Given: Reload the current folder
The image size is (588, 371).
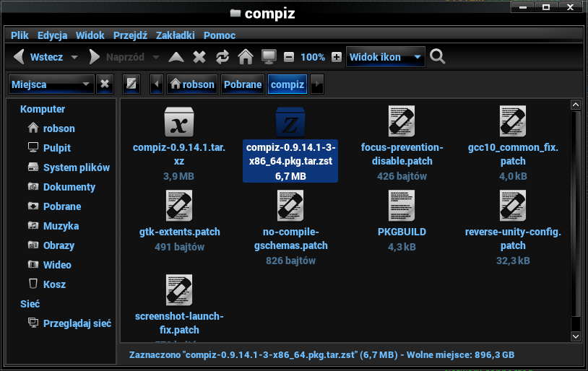Looking at the screenshot, I should click(x=222, y=57).
